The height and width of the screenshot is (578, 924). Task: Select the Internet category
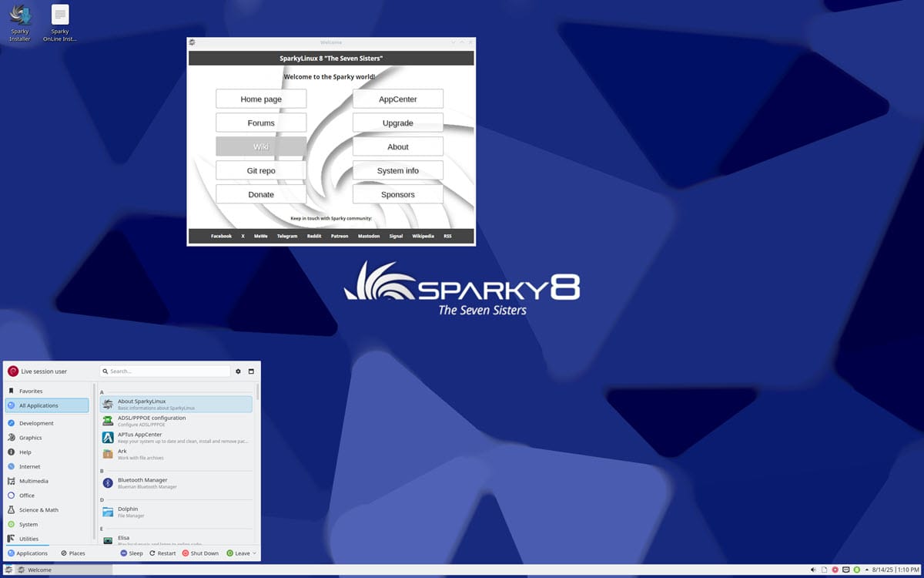pos(47,466)
